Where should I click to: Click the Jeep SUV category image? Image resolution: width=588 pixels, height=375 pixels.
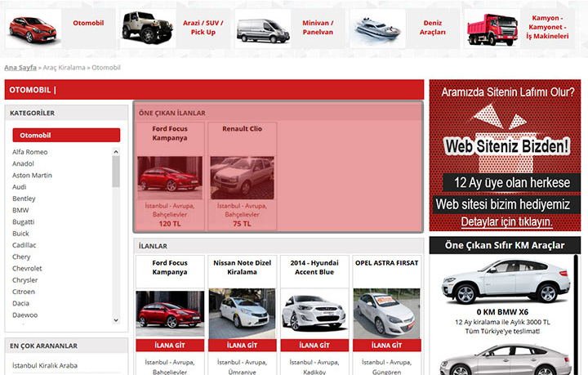(148, 29)
